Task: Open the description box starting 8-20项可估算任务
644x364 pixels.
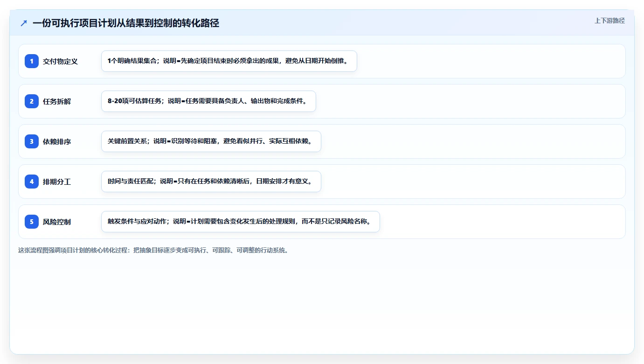Action: (x=208, y=101)
